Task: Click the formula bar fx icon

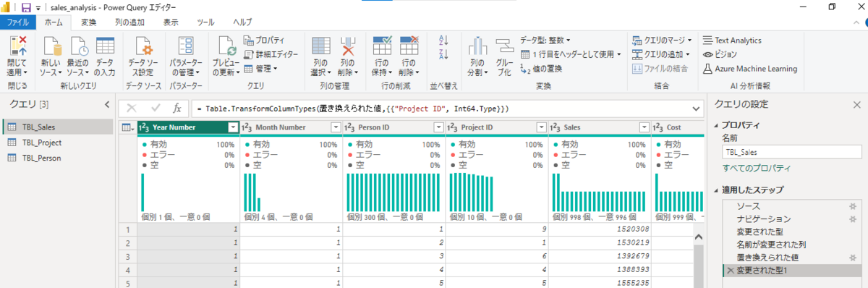Action: [177, 109]
